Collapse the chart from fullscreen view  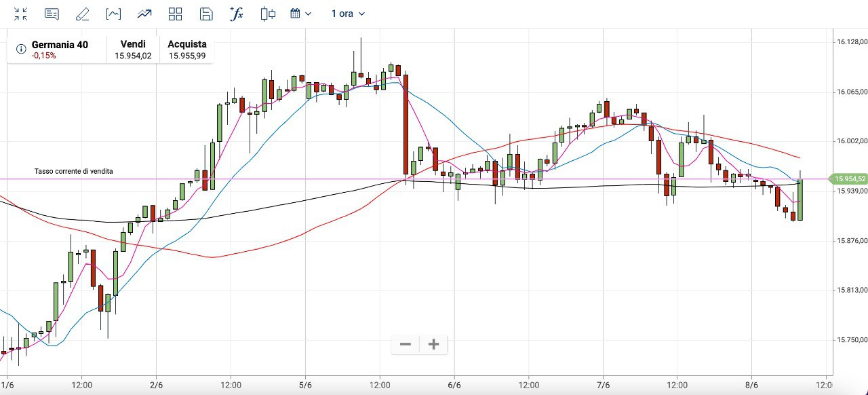[21, 14]
